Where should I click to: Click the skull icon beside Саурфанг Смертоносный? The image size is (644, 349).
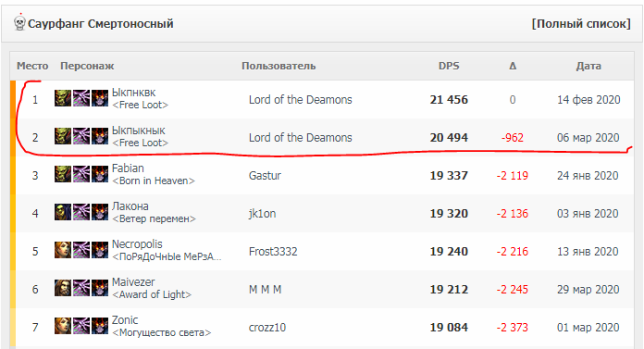point(19,23)
